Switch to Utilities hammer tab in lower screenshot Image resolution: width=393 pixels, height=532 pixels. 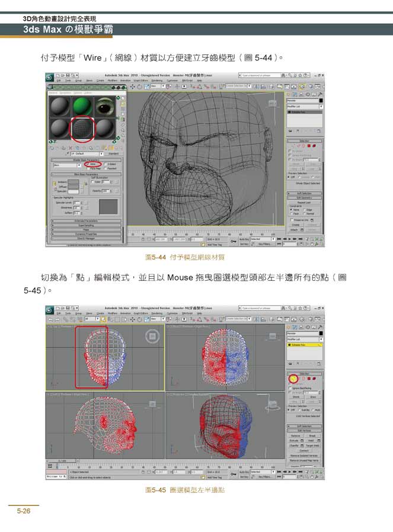click(320, 328)
